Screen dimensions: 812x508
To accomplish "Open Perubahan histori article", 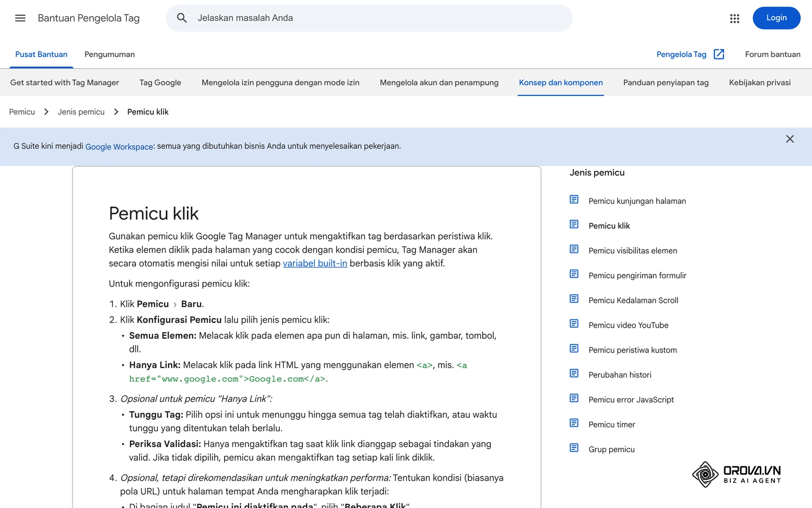I will coord(620,375).
